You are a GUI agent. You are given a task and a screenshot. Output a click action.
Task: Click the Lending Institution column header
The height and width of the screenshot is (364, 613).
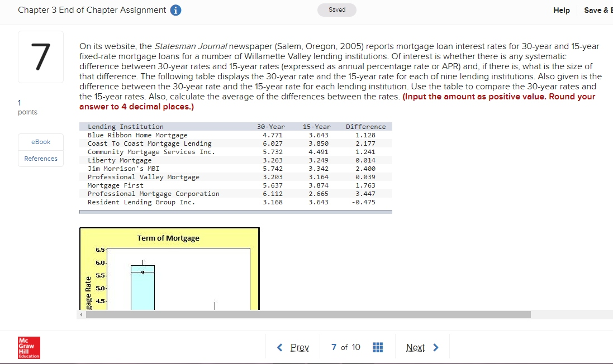[126, 127]
